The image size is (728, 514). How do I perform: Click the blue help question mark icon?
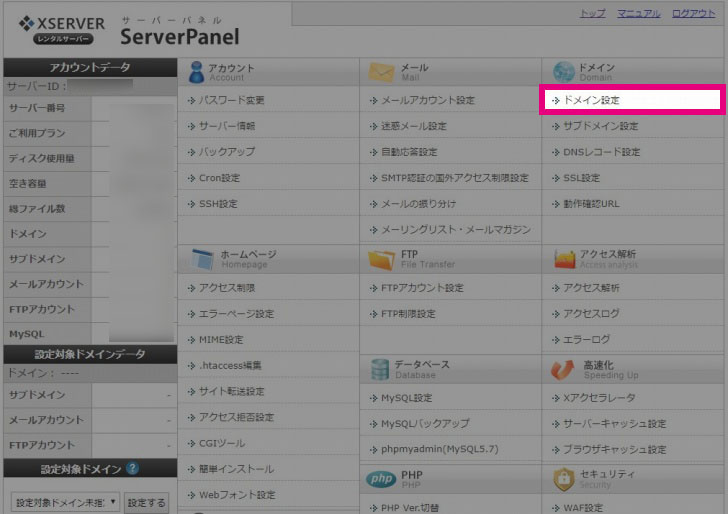(132, 468)
